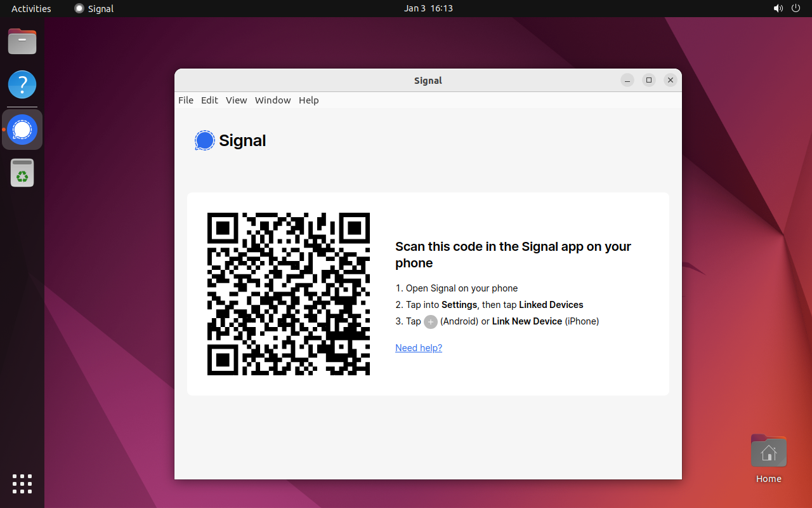The height and width of the screenshot is (508, 812).
Task: Click the 'Link New Device' text
Action: point(527,321)
